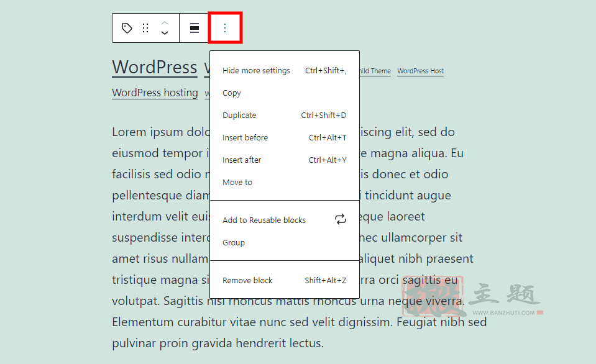
Task: Select Insert after menu entry
Action: pyautogui.click(x=284, y=160)
